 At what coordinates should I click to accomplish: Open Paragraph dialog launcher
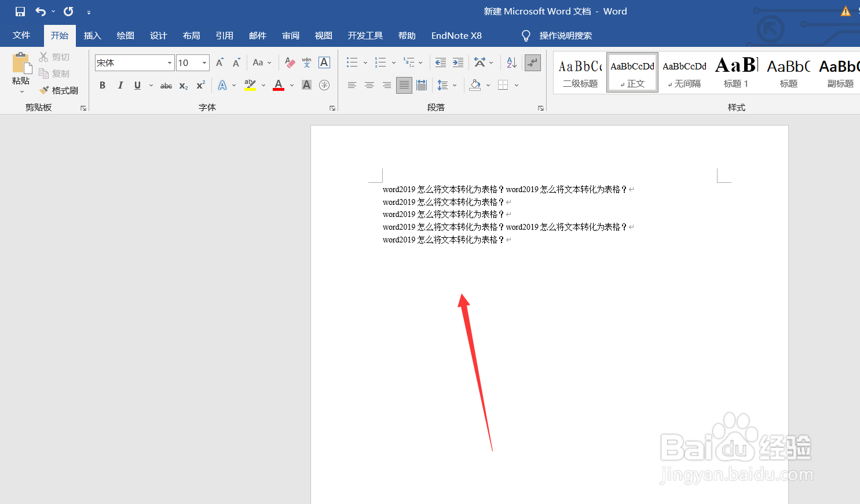pyautogui.click(x=541, y=108)
